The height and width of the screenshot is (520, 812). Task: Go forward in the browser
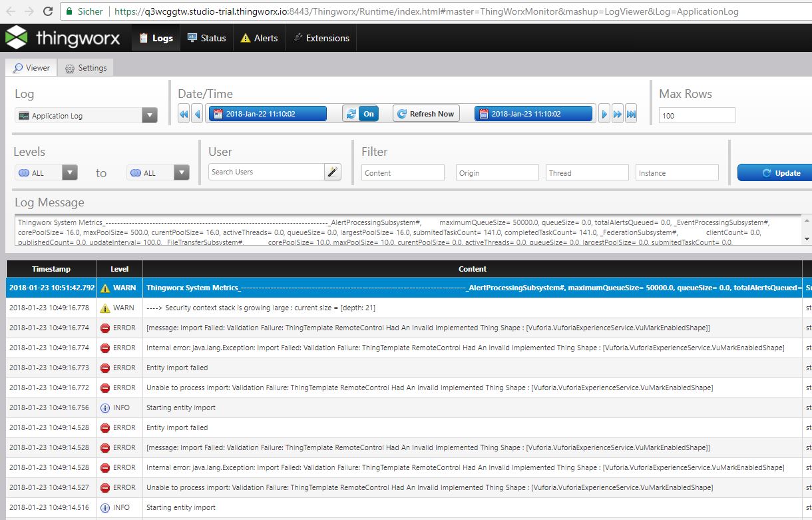point(29,11)
